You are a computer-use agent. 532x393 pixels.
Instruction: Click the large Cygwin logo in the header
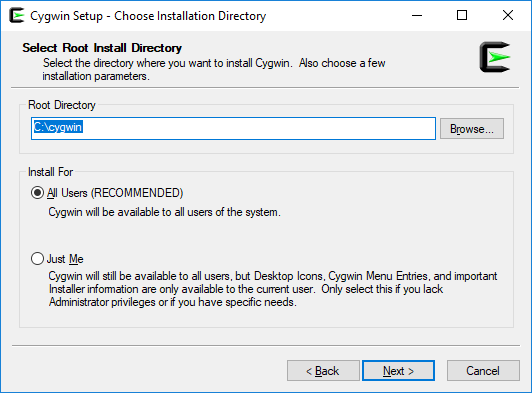[x=495, y=57]
